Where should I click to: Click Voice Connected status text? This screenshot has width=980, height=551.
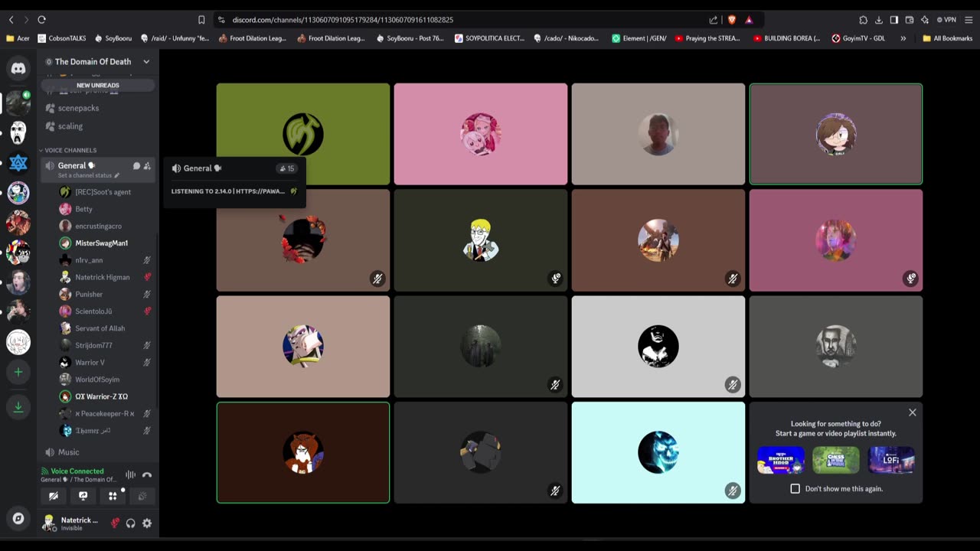tap(77, 471)
